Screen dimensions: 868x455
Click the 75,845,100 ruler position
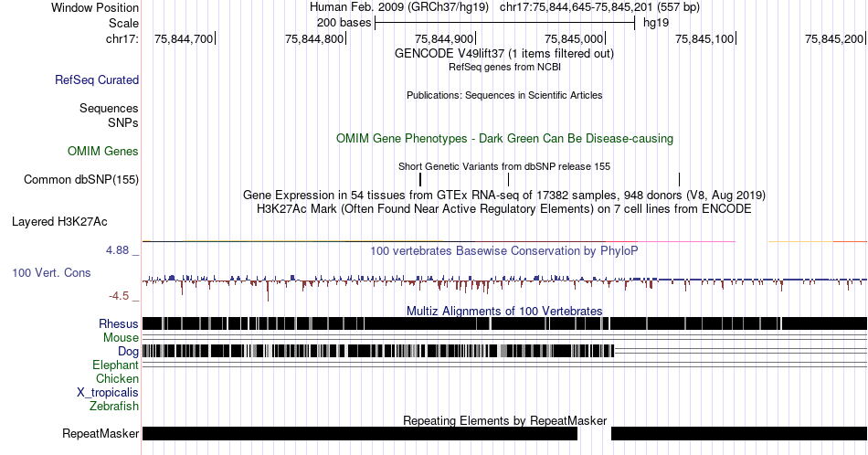pos(704,38)
